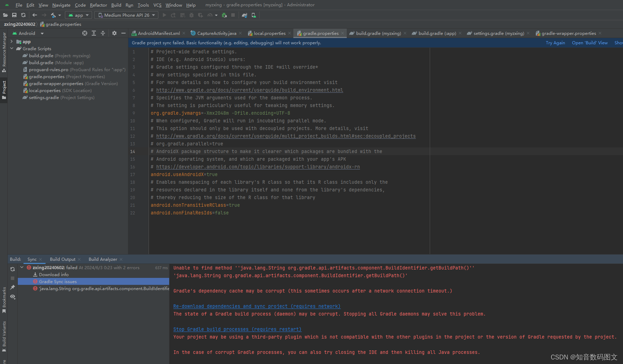
Task: Open the Medium Phone API 26 device dropdown
Action: pos(126,15)
